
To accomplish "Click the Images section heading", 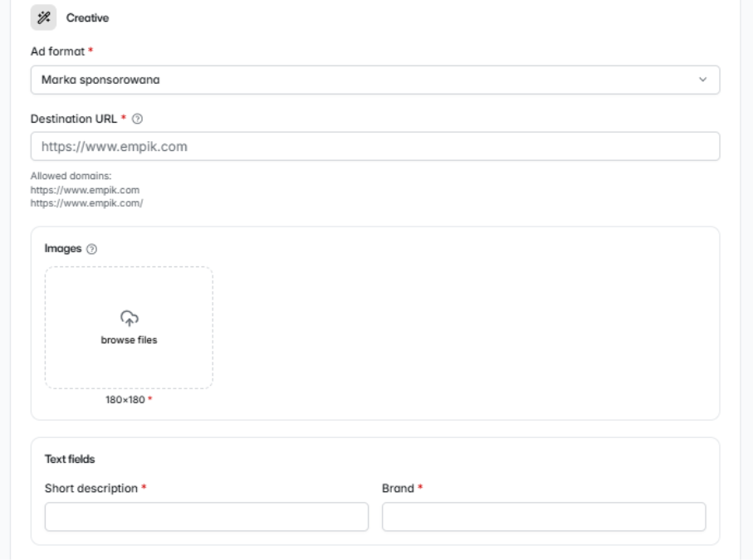I will (63, 249).
